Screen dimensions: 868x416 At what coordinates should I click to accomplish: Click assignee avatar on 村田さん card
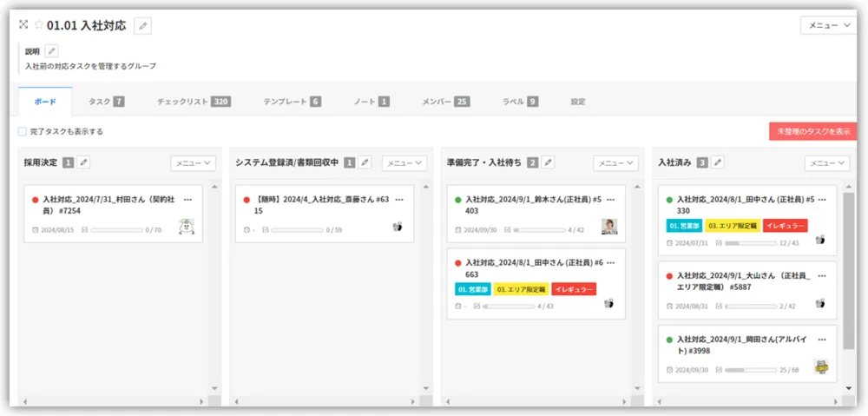coord(187,227)
